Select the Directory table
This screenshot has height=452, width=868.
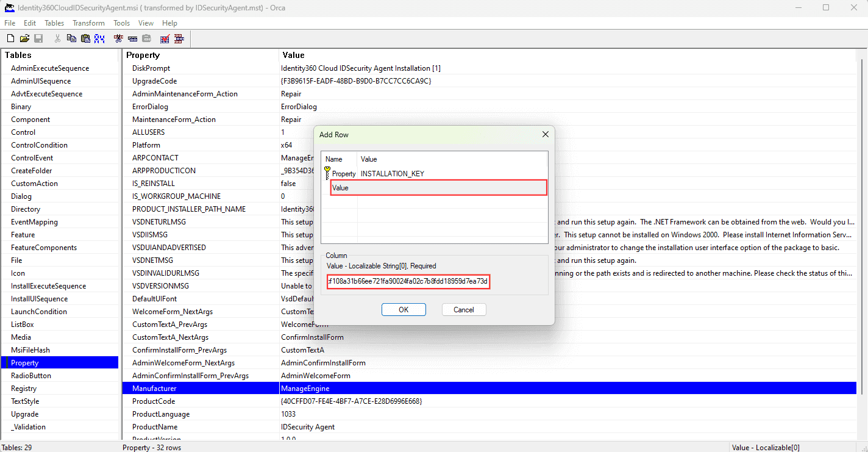click(x=26, y=209)
